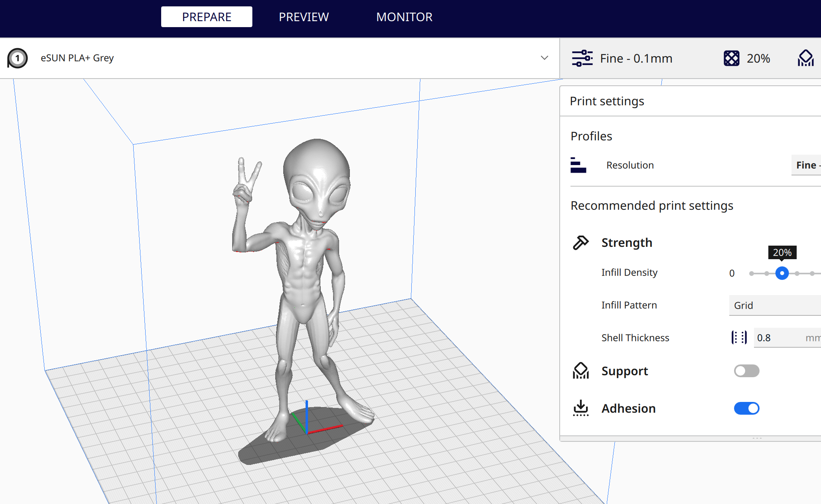The width and height of the screenshot is (821, 504).
Task: Click the infill percentage icon in header
Action: coord(731,58)
